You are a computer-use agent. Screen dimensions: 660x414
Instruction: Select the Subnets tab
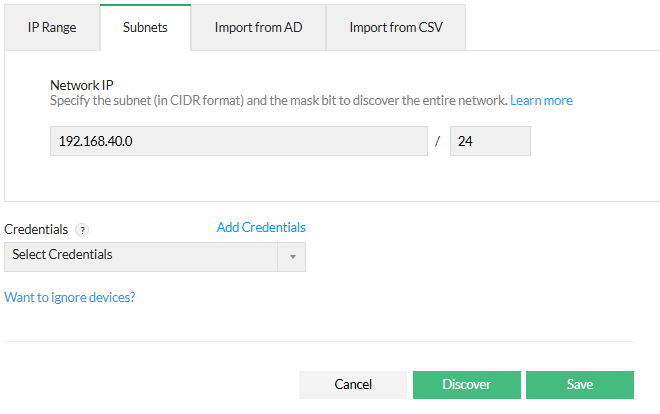coord(145,28)
